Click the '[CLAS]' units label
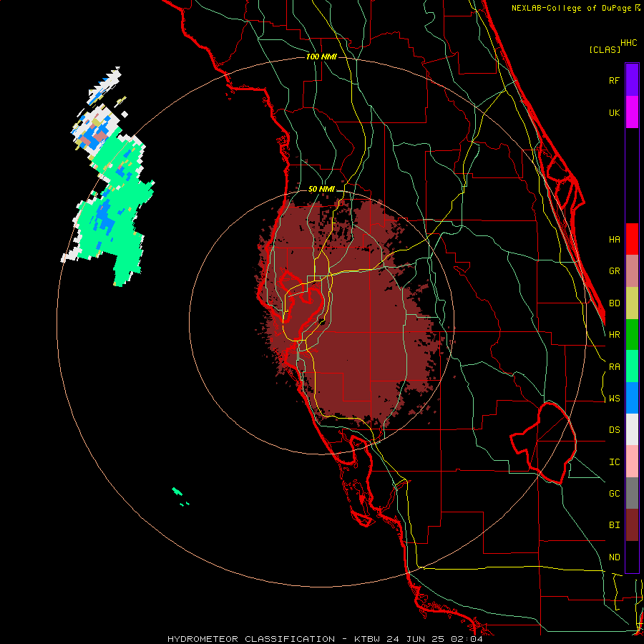Screen dimensions: 644x644 [x=605, y=49]
